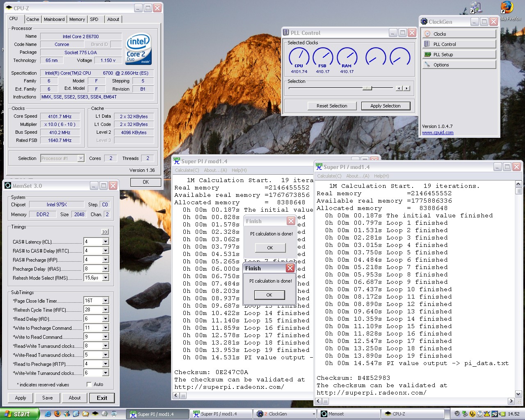The width and height of the screenshot is (525, 420).
Task: Switch to the Mainboard tab
Action: click(x=54, y=19)
